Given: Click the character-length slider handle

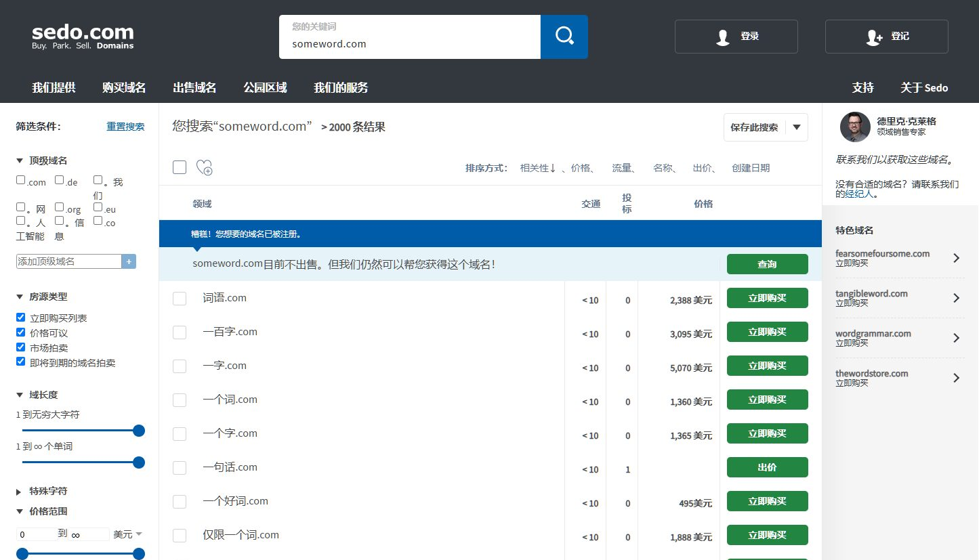Looking at the screenshot, I should 139,431.
